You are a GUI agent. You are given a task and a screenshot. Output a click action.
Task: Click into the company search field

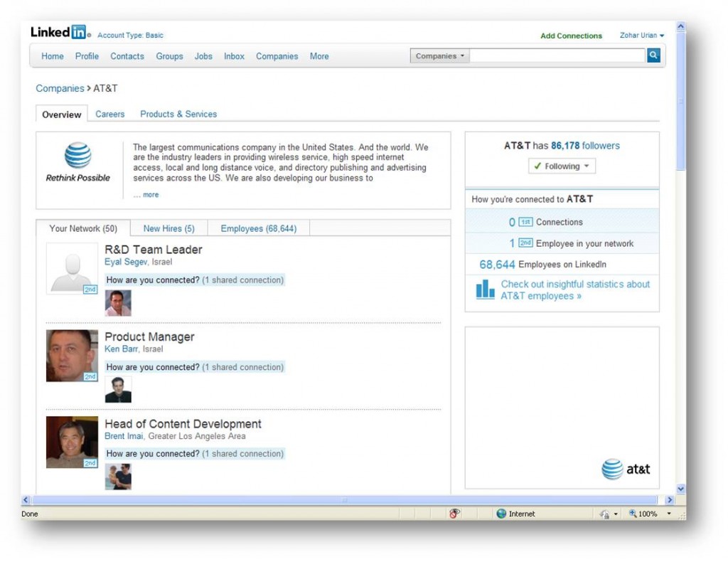point(557,55)
